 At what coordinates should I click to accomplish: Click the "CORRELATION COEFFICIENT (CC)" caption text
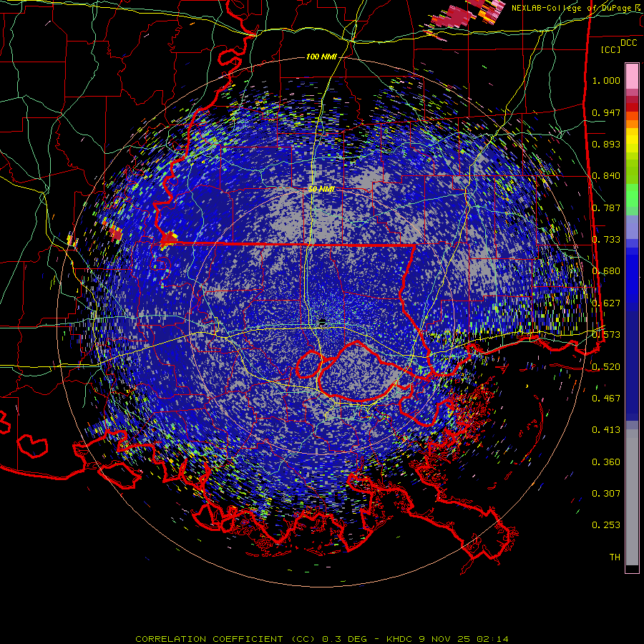click(225, 639)
